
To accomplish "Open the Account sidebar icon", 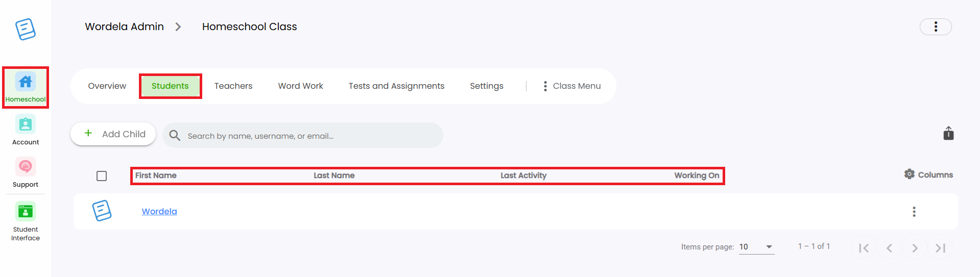I will [26, 130].
